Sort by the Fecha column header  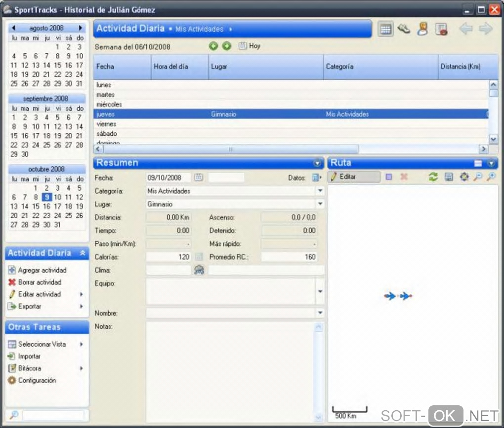tap(122, 67)
